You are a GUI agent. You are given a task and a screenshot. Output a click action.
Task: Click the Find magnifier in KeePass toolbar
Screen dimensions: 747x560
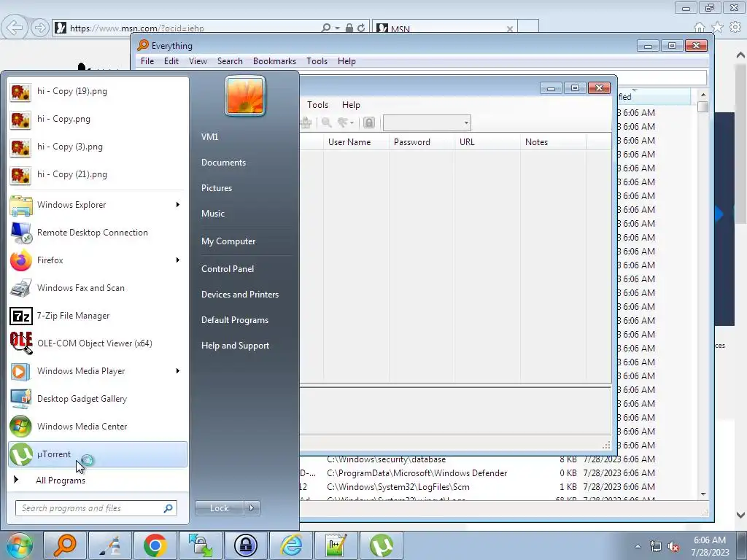(x=326, y=122)
